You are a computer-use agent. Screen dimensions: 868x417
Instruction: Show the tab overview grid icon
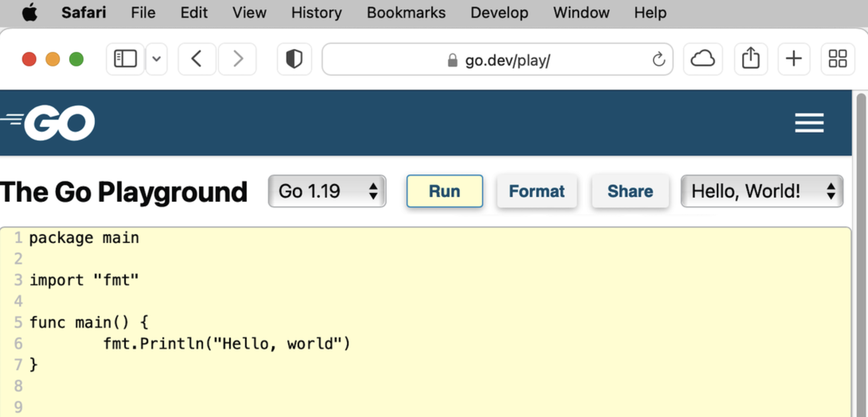pos(837,59)
